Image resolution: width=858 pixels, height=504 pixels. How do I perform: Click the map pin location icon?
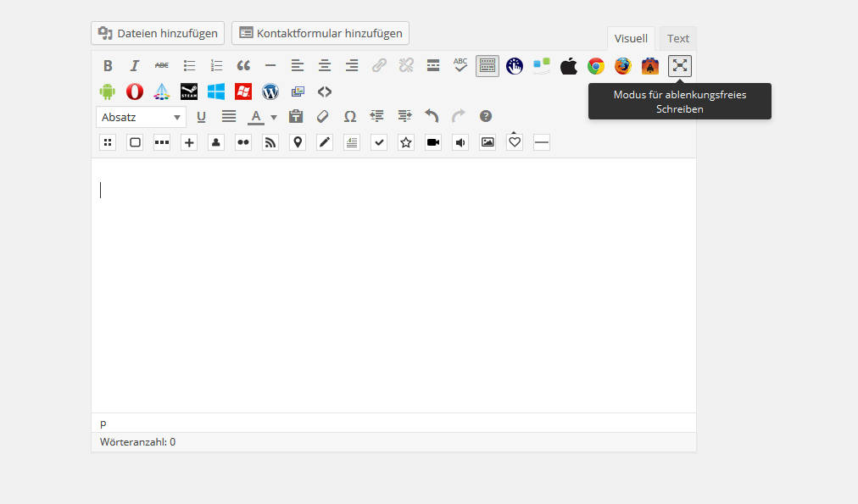click(x=298, y=142)
